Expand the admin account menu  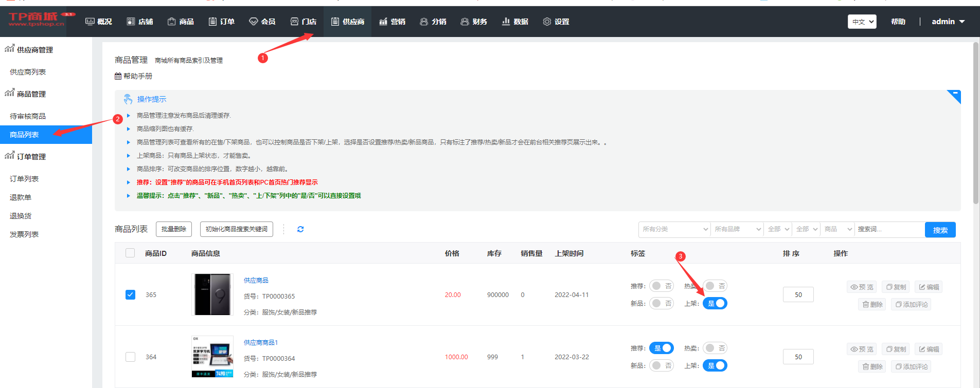(x=948, y=22)
